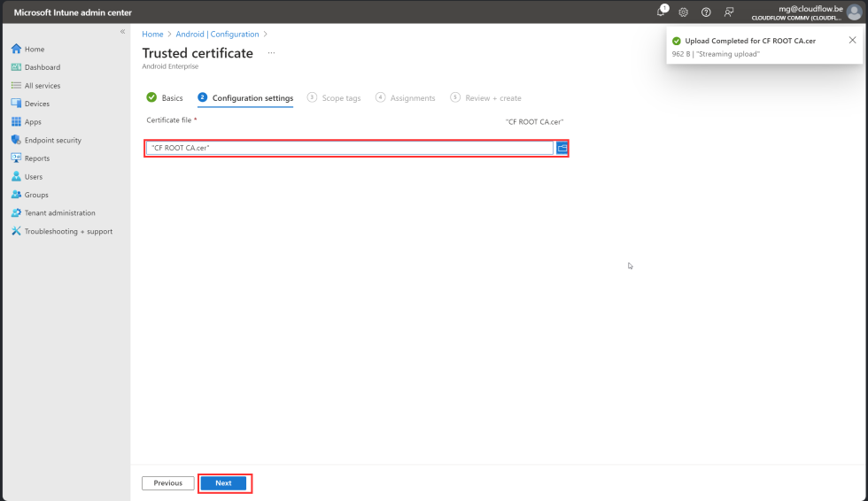Open the Android | Configuration breadcrumb link

point(217,35)
